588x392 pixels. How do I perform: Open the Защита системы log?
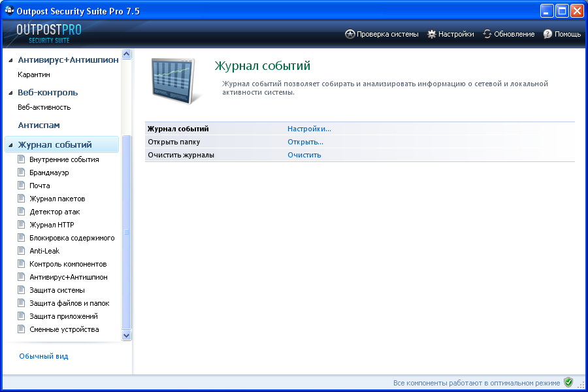coord(57,290)
